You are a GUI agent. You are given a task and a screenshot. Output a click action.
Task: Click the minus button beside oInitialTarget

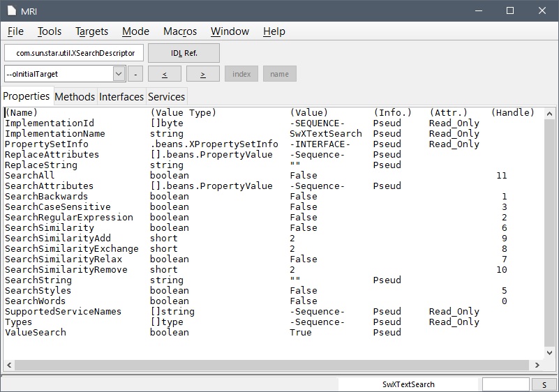[x=135, y=74]
